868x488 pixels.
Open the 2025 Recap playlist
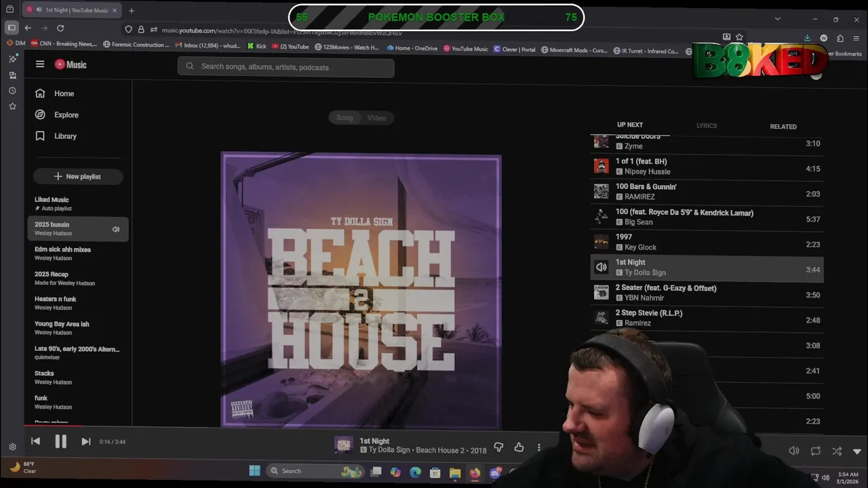pos(78,278)
